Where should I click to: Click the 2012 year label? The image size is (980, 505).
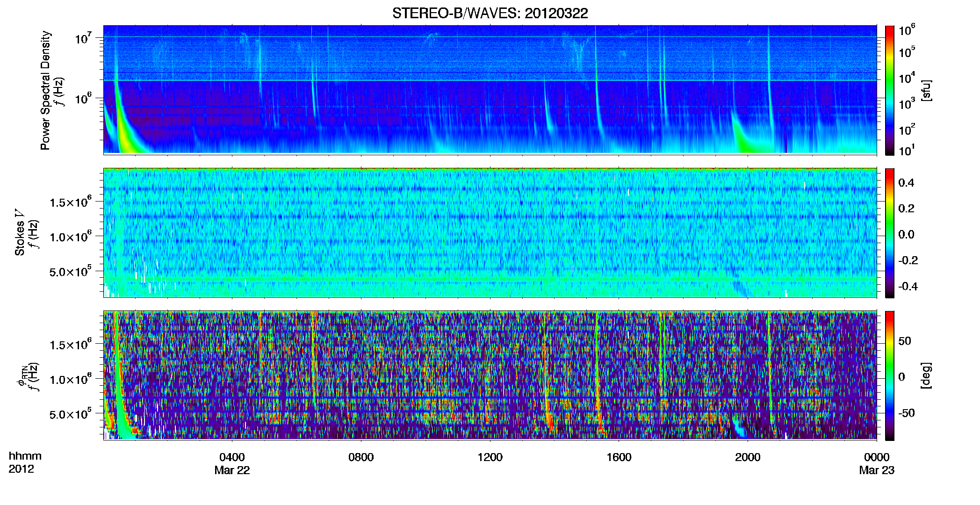pyautogui.click(x=22, y=469)
